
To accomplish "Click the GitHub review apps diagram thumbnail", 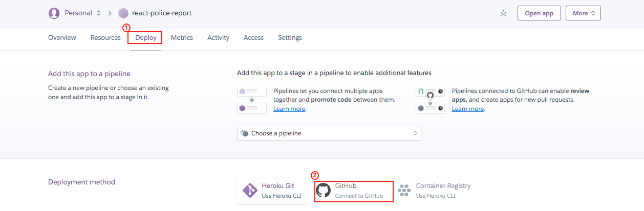I will click(430, 100).
